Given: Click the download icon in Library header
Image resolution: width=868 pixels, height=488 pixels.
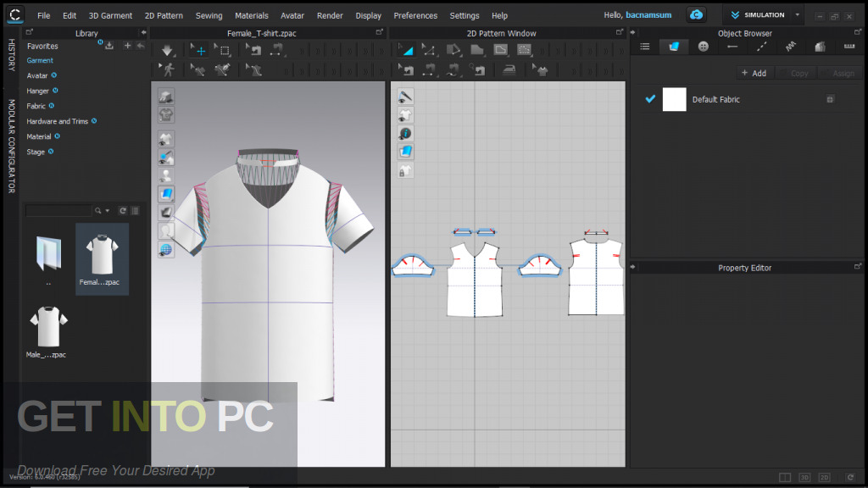Looking at the screenshot, I should (109, 46).
